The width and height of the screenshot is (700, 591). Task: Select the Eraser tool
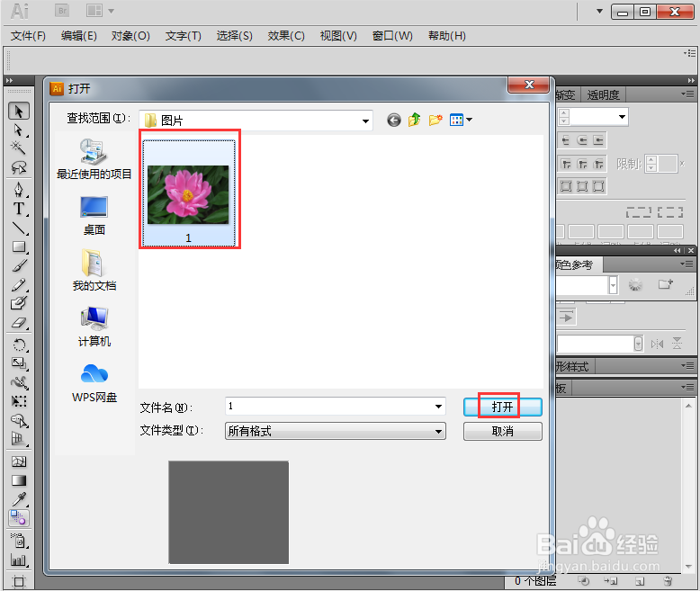click(19, 322)
